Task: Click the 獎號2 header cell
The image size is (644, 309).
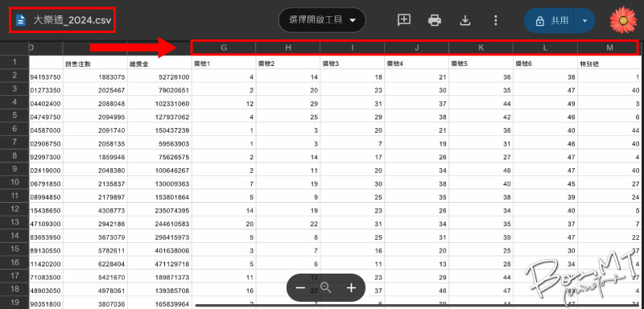Action: [x=288, y=63]
